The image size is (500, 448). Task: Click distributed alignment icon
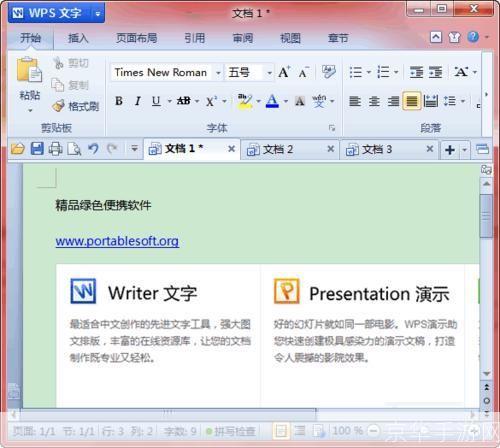point(431,101)
